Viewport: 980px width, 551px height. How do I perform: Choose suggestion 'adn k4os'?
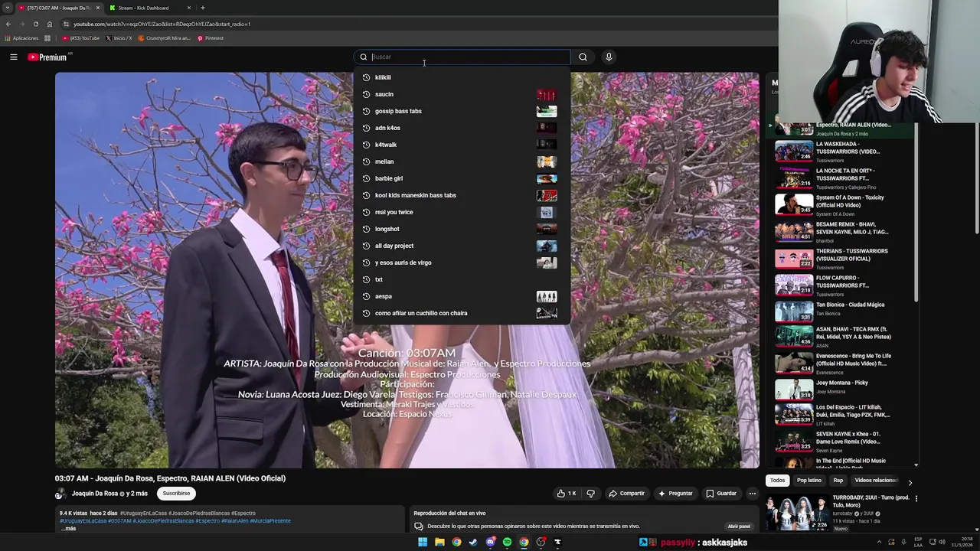(462, 128)
